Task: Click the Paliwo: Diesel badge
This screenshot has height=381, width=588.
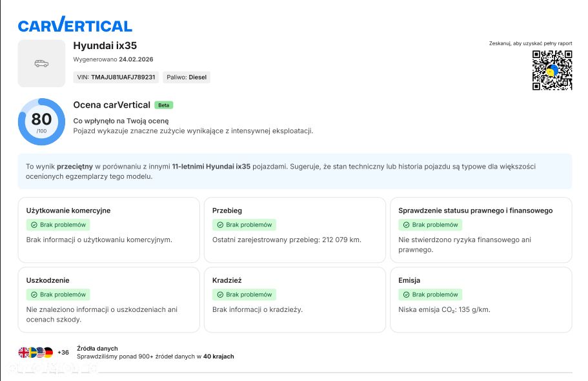Action: pos(187,77)
